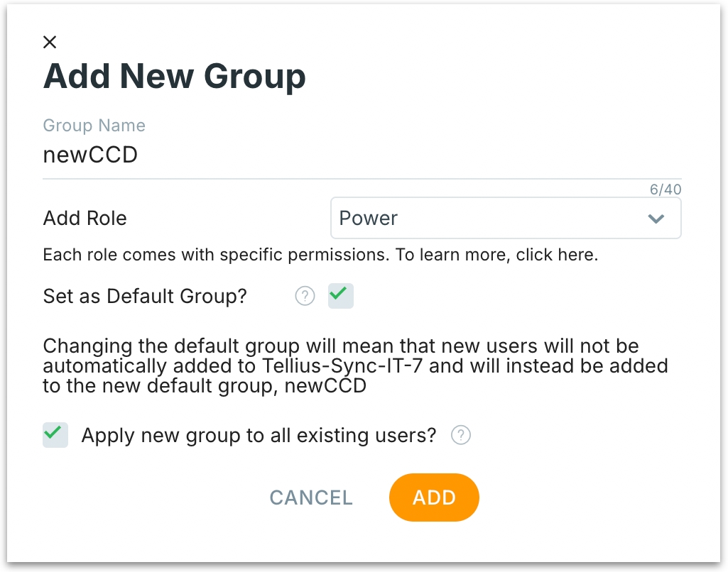Viewport: 728px width, 572px height.
Task: Click the default group change warning paragraph
Action: click(355, 366)
